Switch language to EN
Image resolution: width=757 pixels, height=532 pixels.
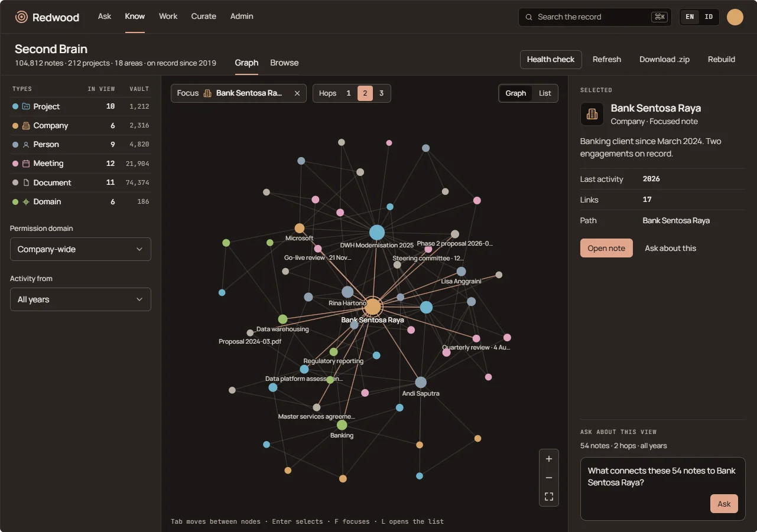click(x=690, y=17)
